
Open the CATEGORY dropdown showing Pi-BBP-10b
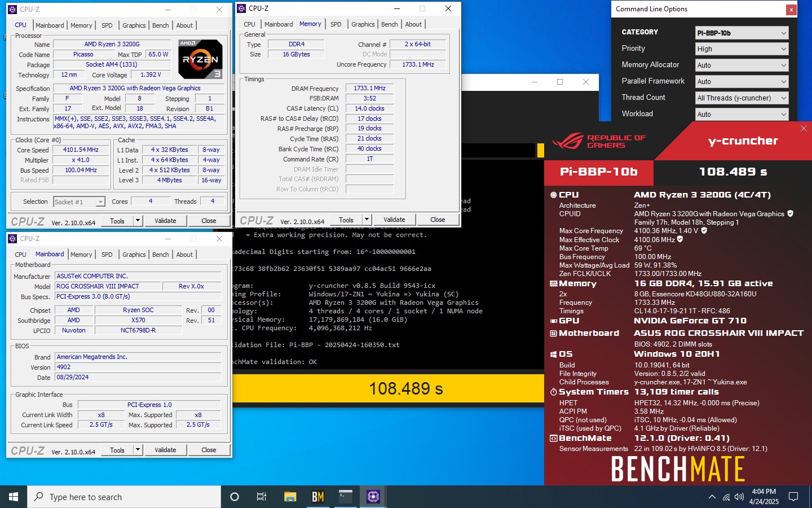coord(742,33)
